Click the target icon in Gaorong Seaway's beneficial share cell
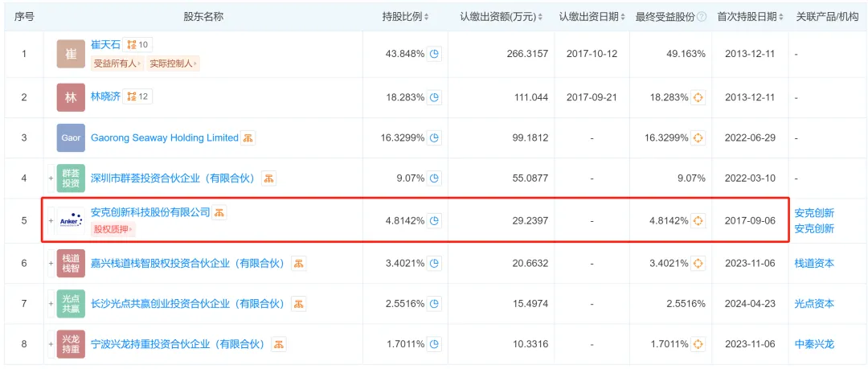 (x=698, y=138)
